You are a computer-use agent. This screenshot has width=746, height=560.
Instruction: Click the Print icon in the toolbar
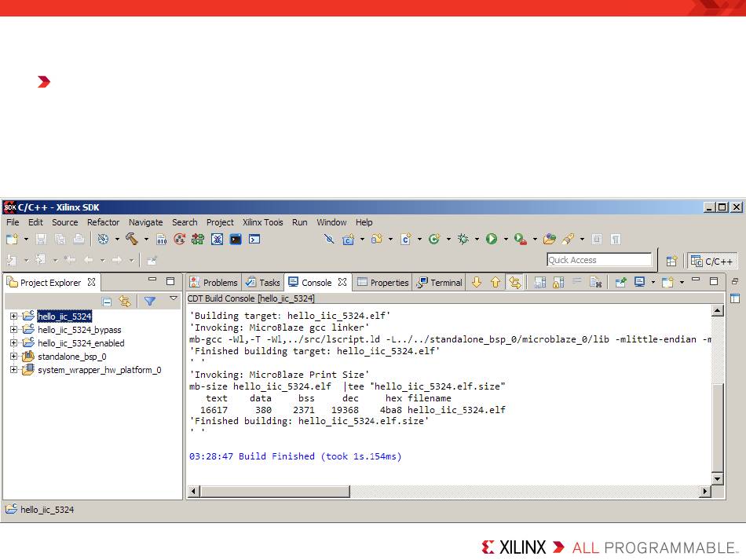point(79,240)
